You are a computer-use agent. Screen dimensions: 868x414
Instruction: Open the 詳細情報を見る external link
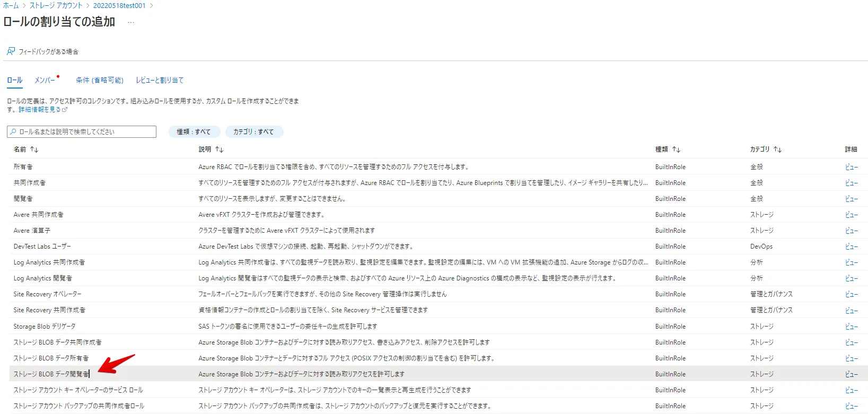tap(43, 110)
